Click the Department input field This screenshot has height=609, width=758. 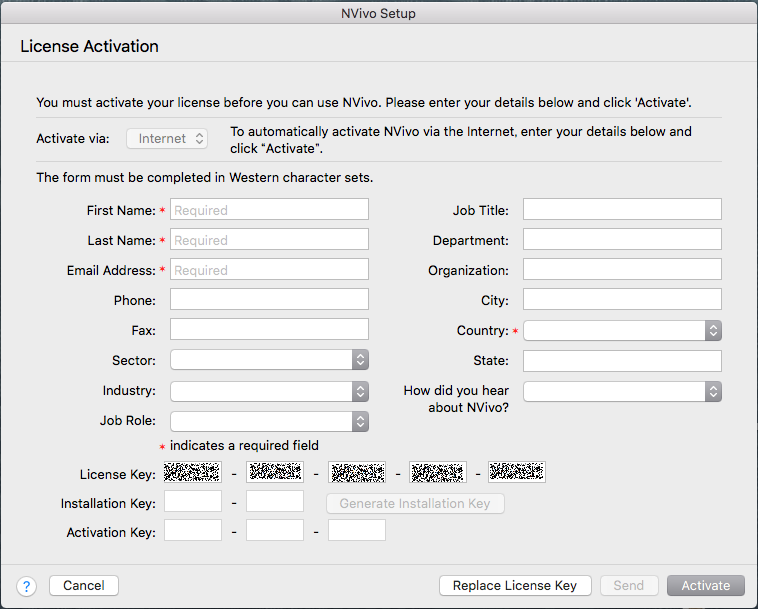click(x=622, y=239)
